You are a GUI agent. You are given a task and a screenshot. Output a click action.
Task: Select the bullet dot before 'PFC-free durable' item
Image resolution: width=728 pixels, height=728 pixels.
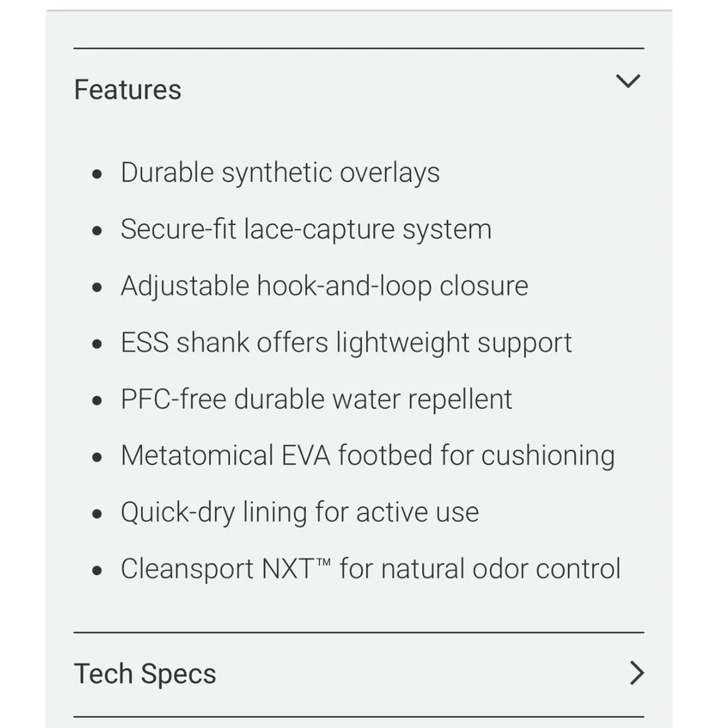tap(97, 400)
